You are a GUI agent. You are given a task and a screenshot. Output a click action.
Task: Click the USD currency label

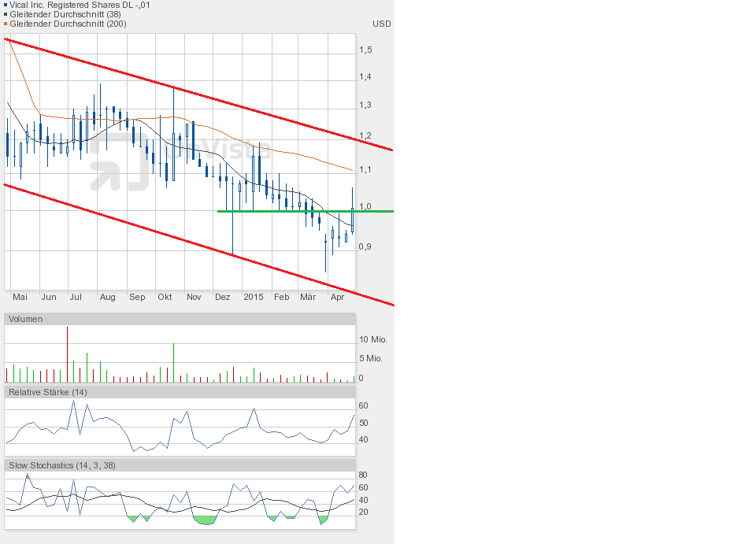coord(381,24)
